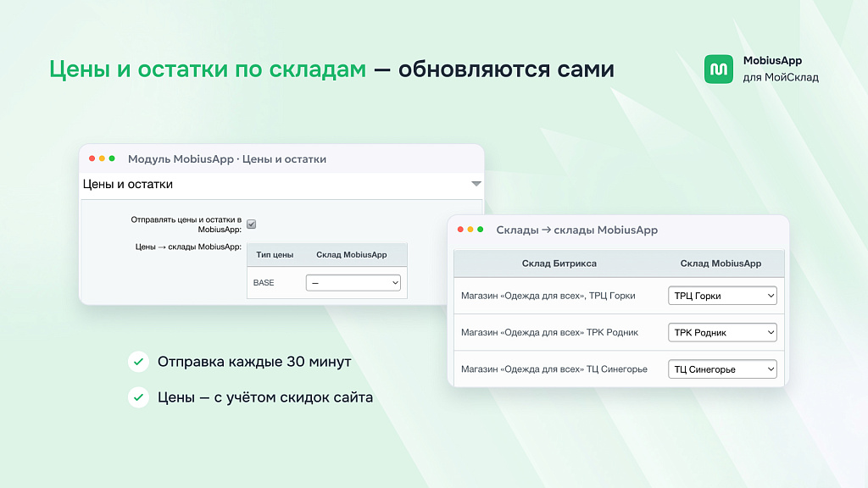This screenshot has height=488, width=868.
Task: Select the row Магазин «Одежда для всех», ТРЦ Горки
Action: (x=619, y=296)
